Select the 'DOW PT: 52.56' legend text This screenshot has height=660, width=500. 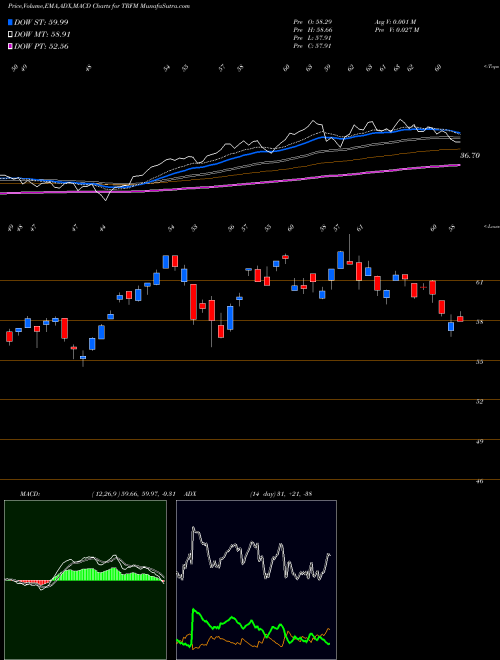[x=41, y=46]
